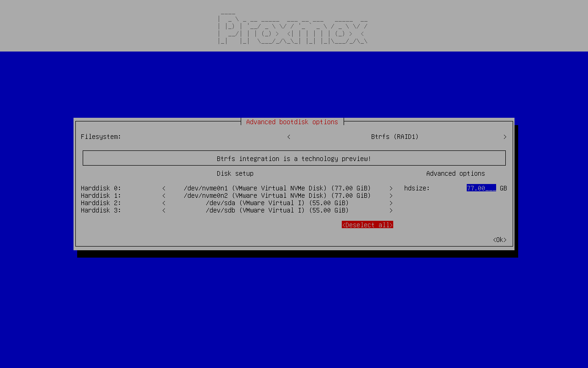The image size is (588, 368).
Task: Click the Advanced options heading
Action: (x=456, y=173)
